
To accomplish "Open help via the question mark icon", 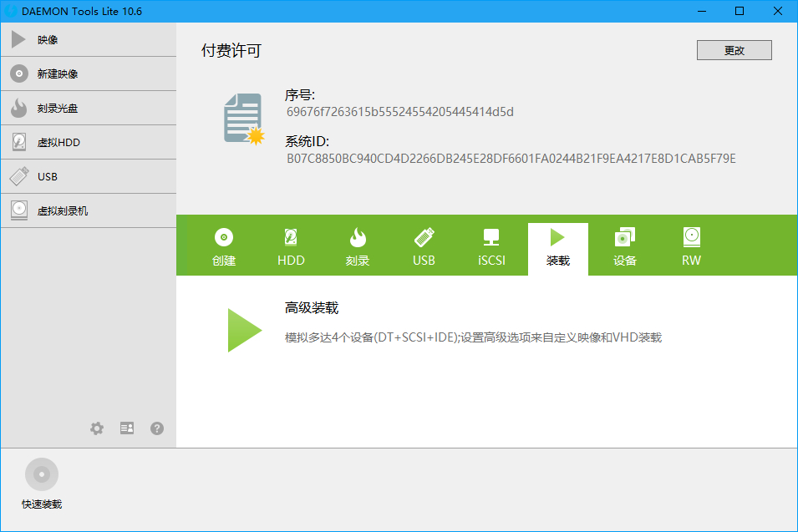I will (156, 428).
